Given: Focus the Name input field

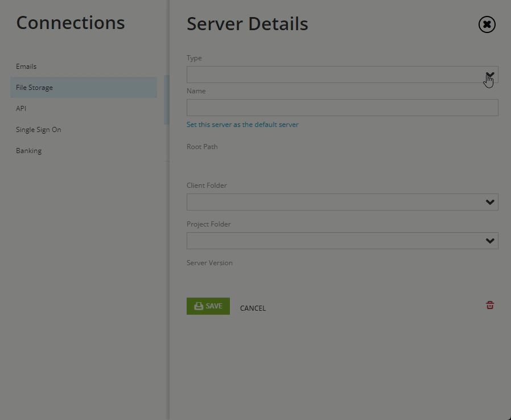Looking at the screenshot, I should point(342,108).
